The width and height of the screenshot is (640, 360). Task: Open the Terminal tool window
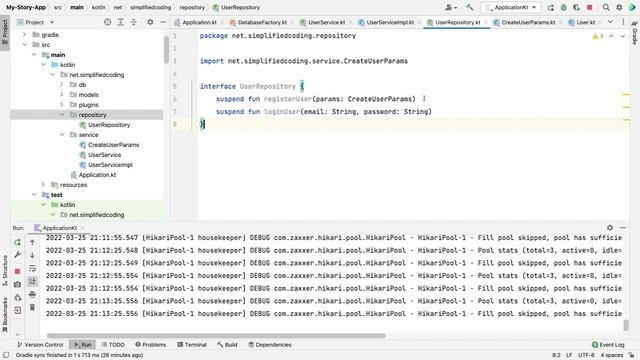click(192, 344)
